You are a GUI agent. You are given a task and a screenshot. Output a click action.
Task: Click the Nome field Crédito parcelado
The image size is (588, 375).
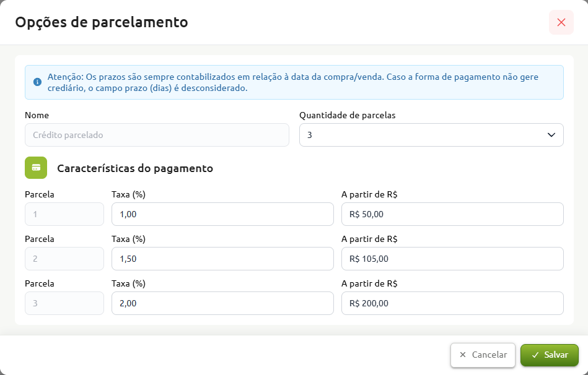(x=157, y=135)
